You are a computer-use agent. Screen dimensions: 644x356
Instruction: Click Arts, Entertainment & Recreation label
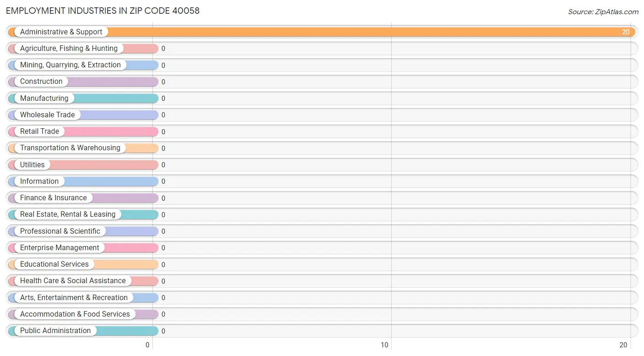[x=74, y=298]
